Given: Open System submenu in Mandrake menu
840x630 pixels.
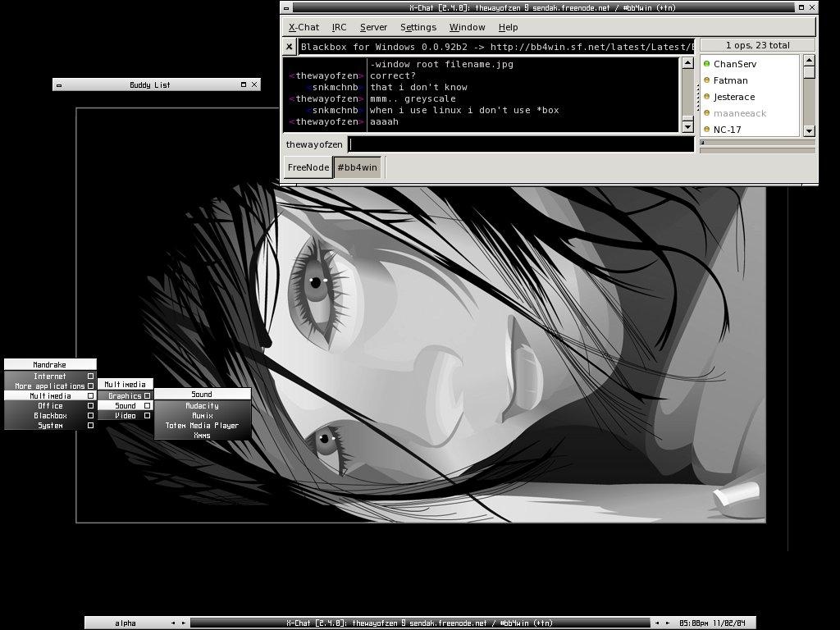Looking at the screenshot, I should (x=50, y=426).
